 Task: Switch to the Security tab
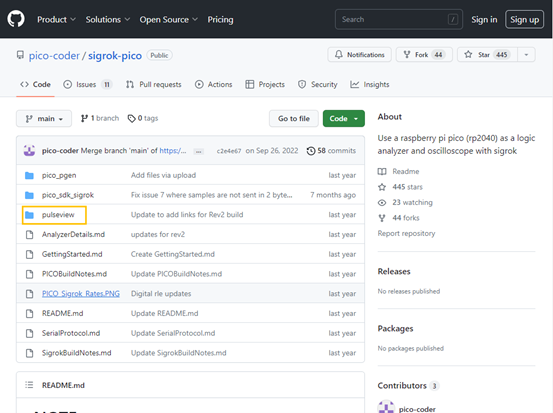coord(317,84)
